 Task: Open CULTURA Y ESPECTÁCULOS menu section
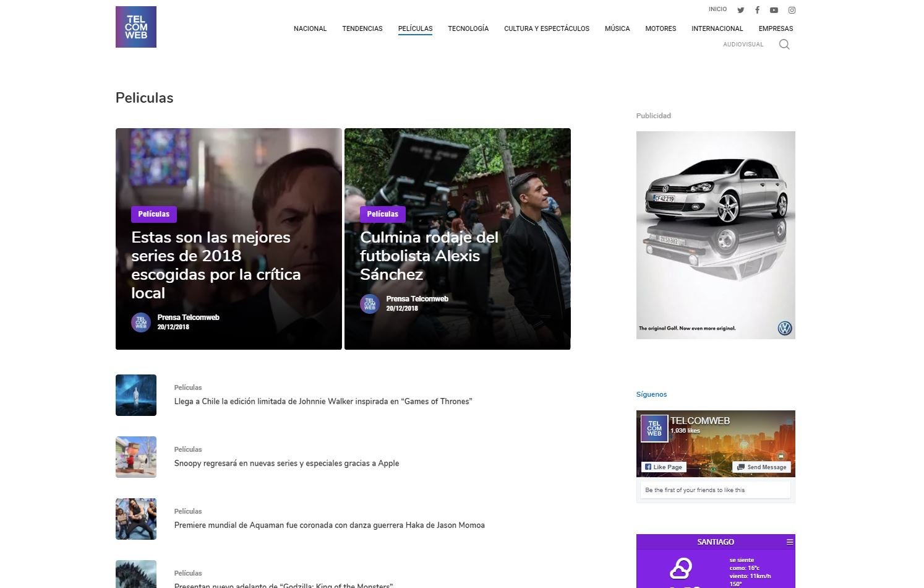547,28
